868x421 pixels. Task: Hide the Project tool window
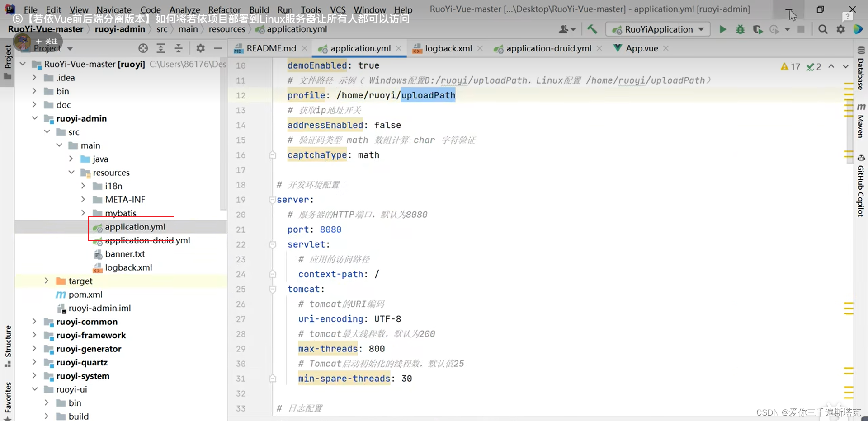click(x=218, y=48)
